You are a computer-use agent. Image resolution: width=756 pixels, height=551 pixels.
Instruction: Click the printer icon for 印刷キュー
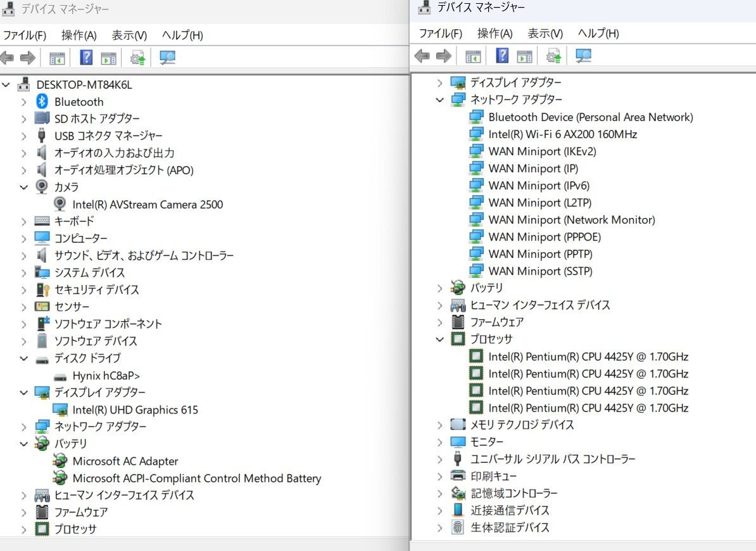click(x=458, y=476)
